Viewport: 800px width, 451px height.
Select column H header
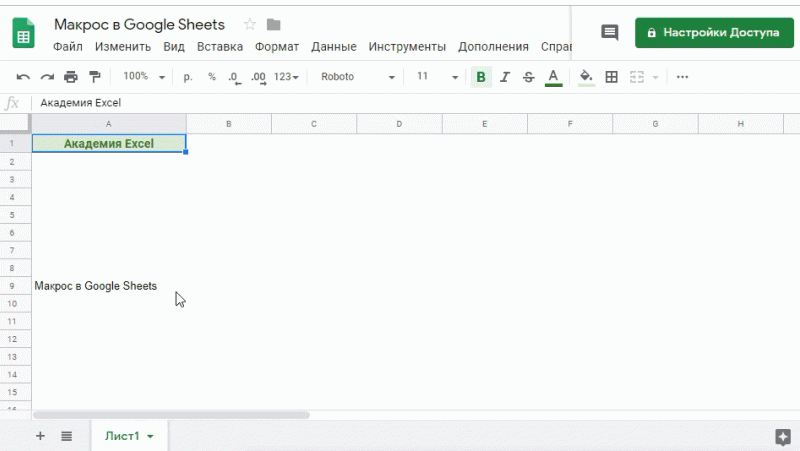click(740, 124)
